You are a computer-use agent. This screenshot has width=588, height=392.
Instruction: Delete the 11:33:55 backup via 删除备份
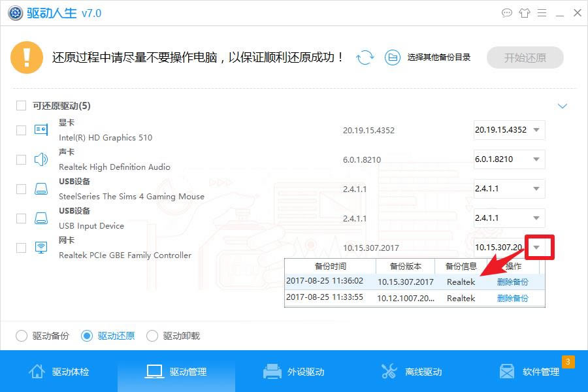coord(513,298)
